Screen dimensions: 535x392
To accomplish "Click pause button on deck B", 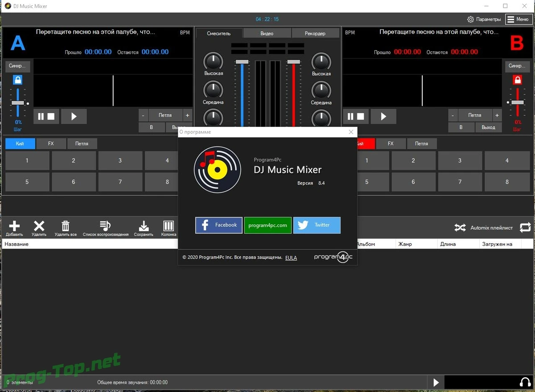I will pos(350,116).
